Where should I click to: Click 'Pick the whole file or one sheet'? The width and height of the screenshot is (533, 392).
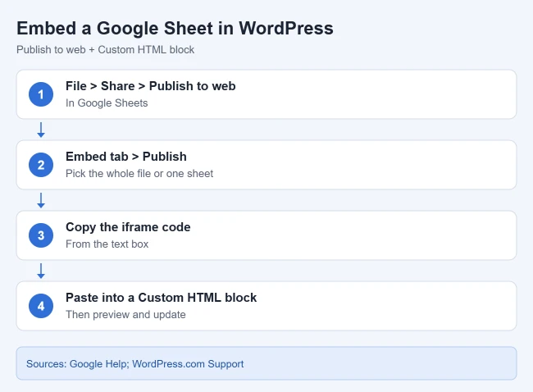(x=139, y=173)
